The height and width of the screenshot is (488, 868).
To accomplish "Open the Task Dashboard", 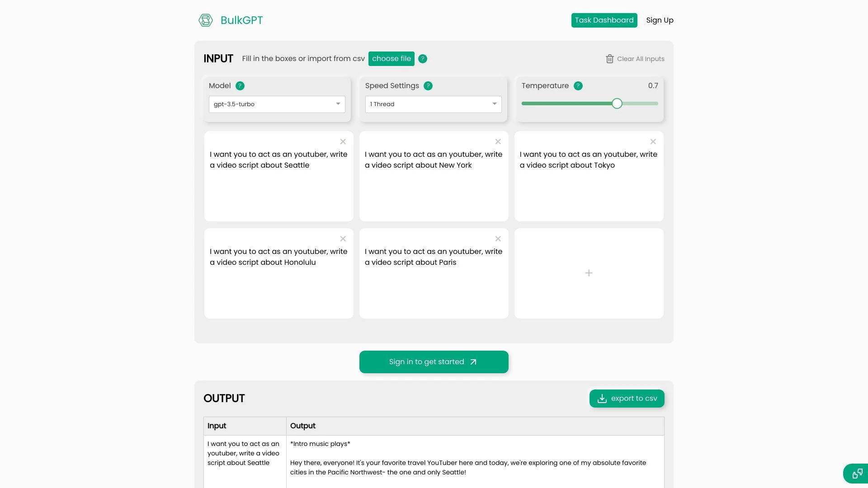I will pos(604,20).
